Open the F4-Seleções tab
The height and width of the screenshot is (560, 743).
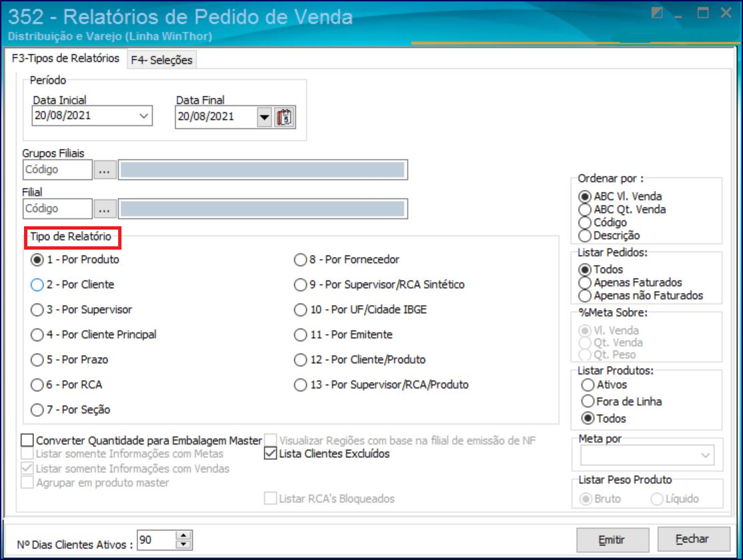tap(162, 60)
